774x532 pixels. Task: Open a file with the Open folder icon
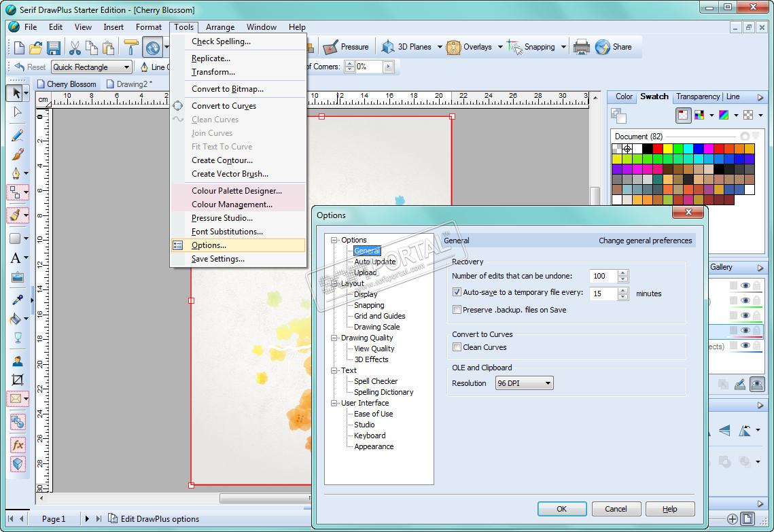35,48
